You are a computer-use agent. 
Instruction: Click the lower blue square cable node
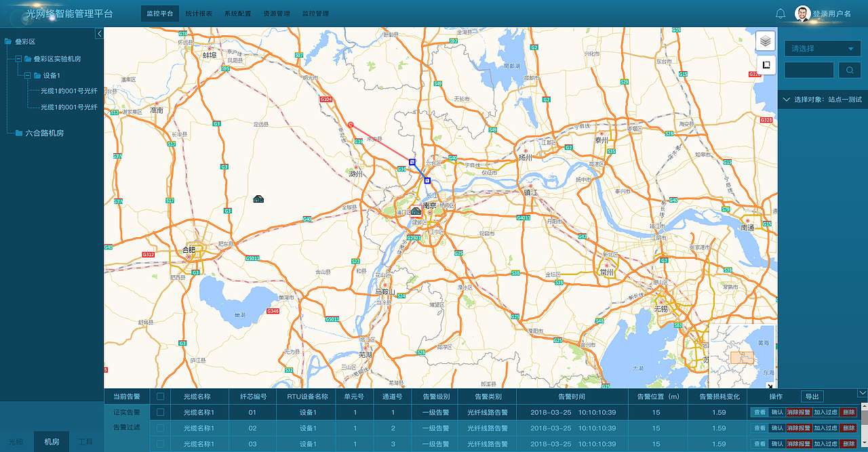click(427, 180)
